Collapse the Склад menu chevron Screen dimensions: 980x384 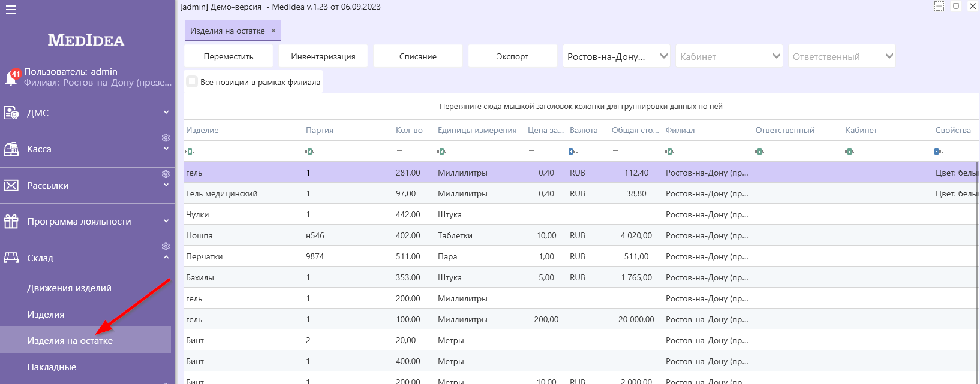click(166, 258)
